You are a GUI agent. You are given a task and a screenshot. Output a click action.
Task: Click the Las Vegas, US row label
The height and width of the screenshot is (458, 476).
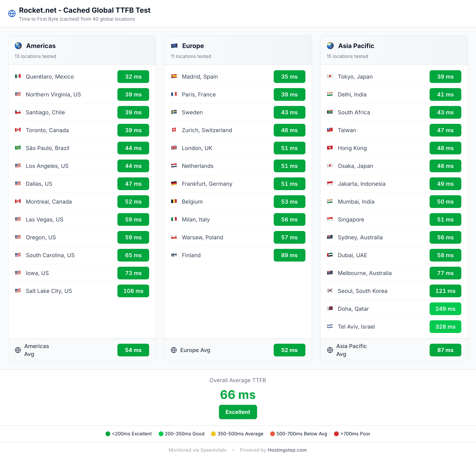44,219
